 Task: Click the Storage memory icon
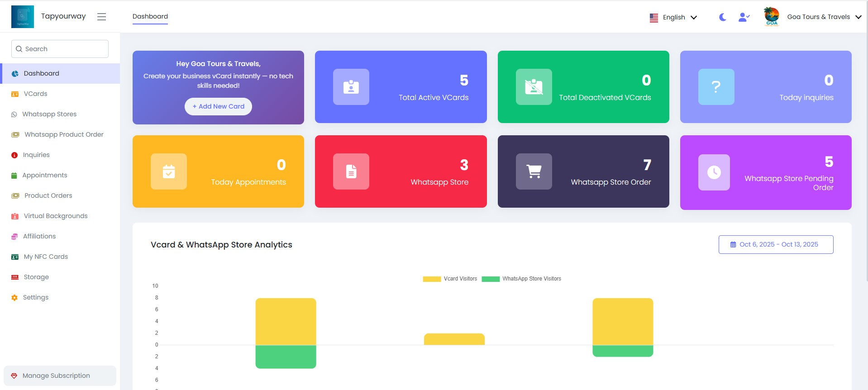(x=15, y=277)
